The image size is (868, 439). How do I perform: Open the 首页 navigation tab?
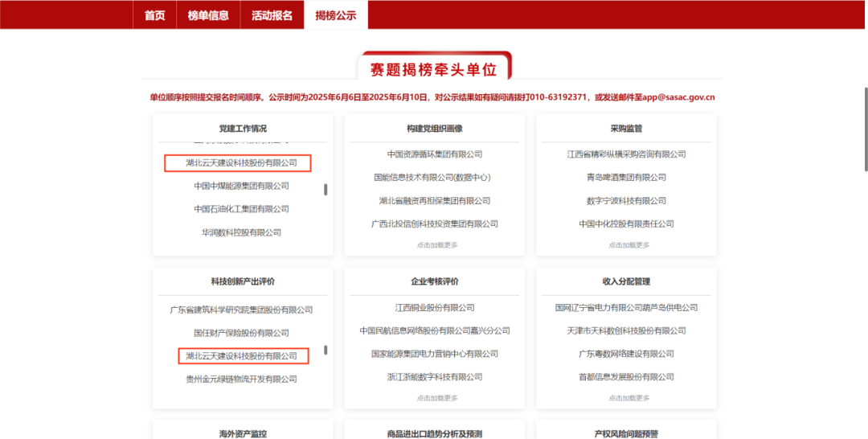pos(154,15)
